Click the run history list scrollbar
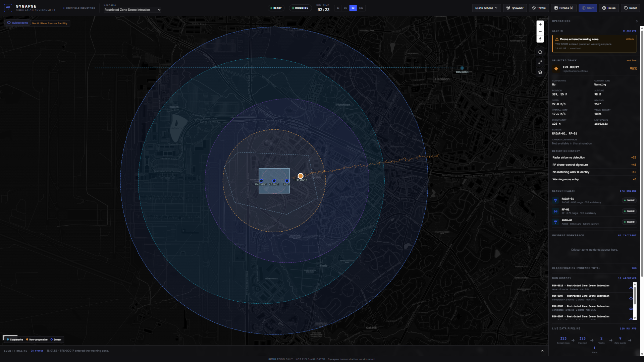 635,295
